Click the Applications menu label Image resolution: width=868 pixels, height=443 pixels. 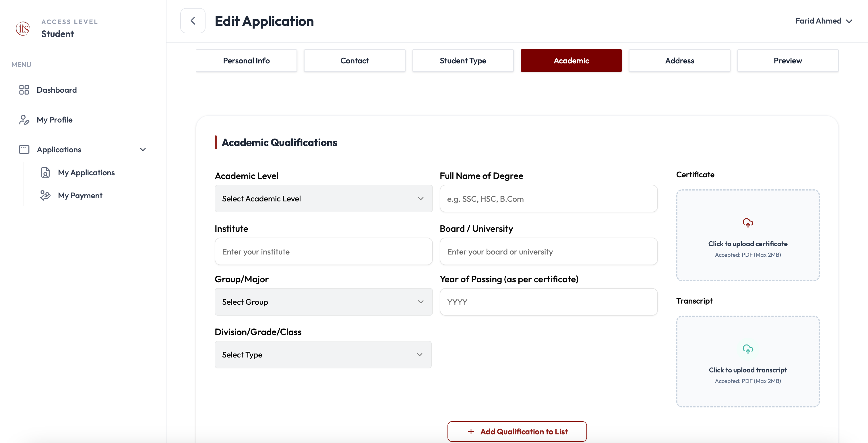coord(59,149)
